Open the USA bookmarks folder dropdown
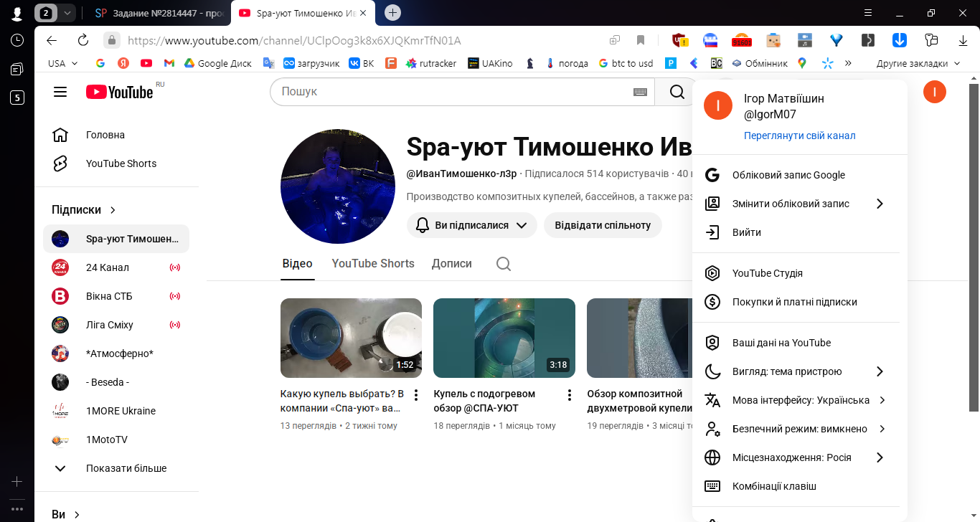 [x=62, y=63]
